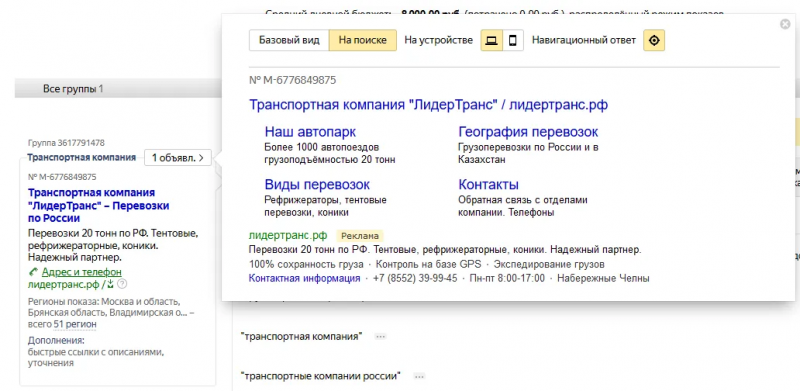Open the Наш автопарк sitelink
This screenshot has width=800, height=391.
[x=310, y=132]
